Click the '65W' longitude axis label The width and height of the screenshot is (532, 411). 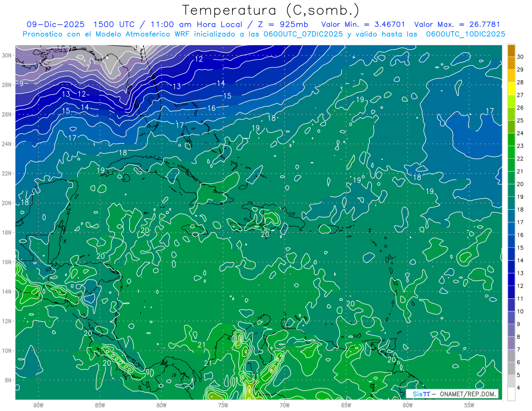pyautogui.click(x=346, y=405)
